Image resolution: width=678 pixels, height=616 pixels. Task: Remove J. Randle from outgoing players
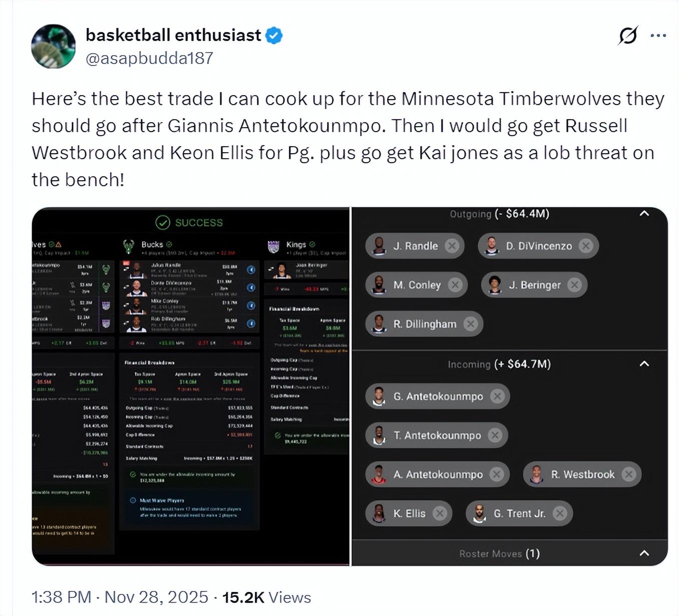tap(452, 246)
